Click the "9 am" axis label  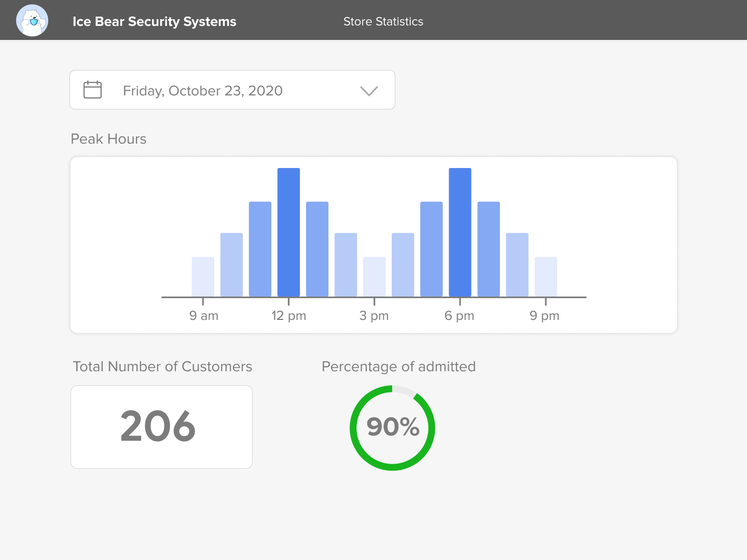(x=204, y=316)
